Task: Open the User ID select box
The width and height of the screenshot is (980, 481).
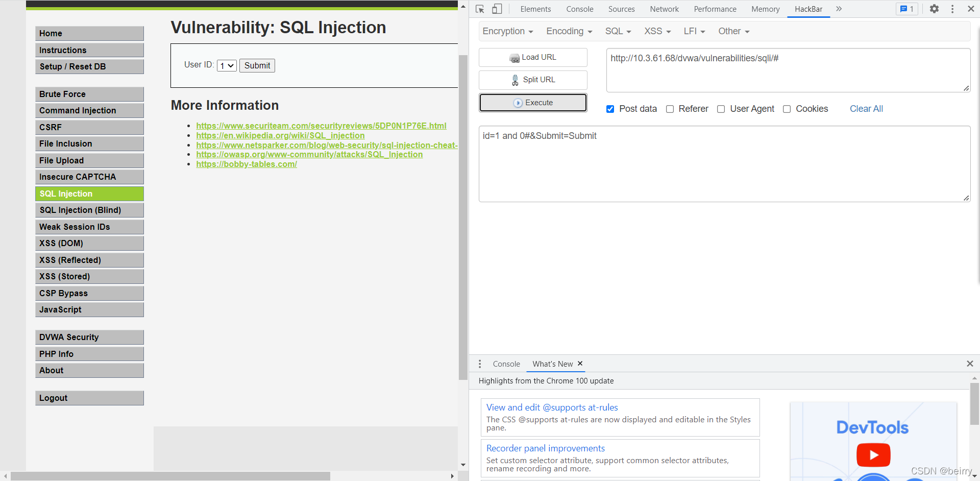Action: (x=227, y=66)
